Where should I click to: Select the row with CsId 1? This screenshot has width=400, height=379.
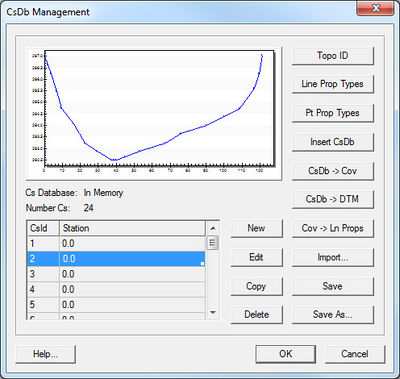(116, 244)
